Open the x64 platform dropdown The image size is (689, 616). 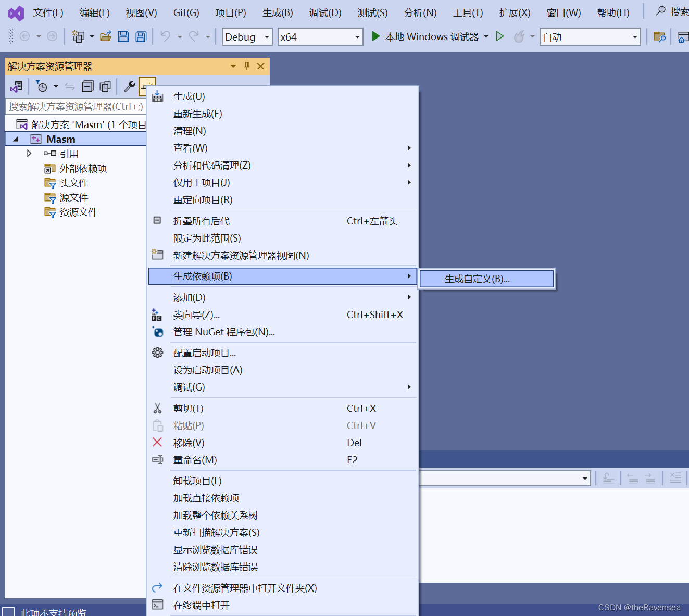click(320, 36)
